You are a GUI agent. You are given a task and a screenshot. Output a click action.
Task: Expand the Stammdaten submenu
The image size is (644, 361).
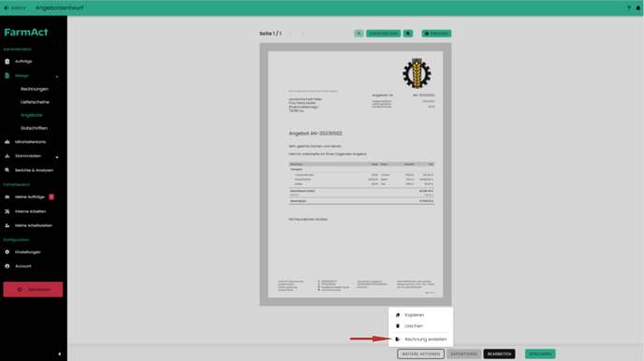57,157
